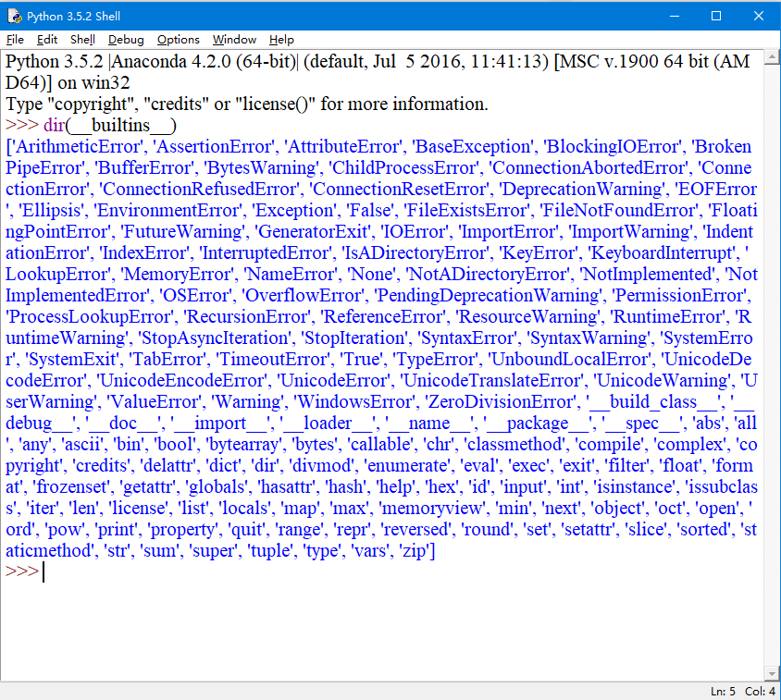Click the Anaconda 4.2.0 version banner text

[x=204, y=62]
